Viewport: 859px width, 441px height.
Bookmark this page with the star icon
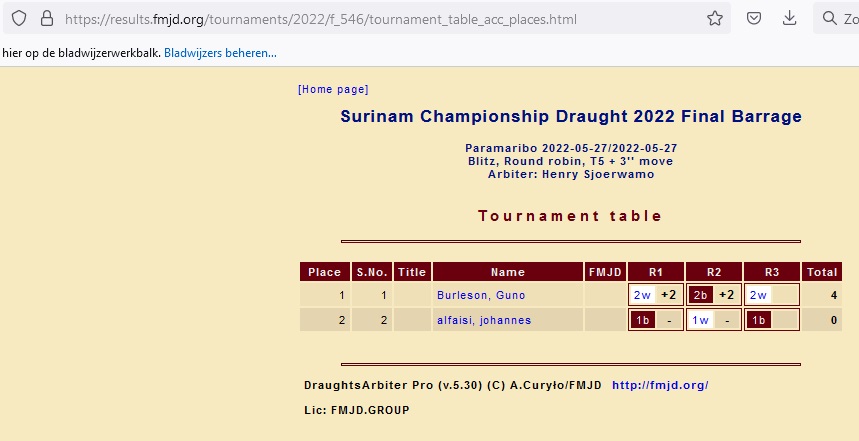click(714, 19)
